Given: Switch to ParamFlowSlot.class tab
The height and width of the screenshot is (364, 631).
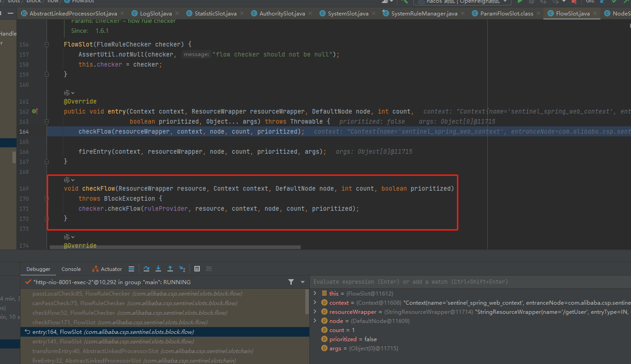Looking at the screenshot, I should point(506,13).
